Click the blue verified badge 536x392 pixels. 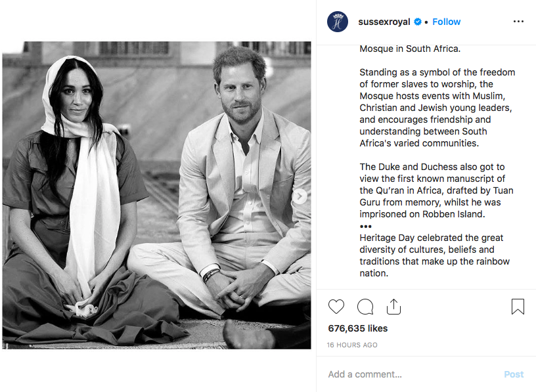416,22
